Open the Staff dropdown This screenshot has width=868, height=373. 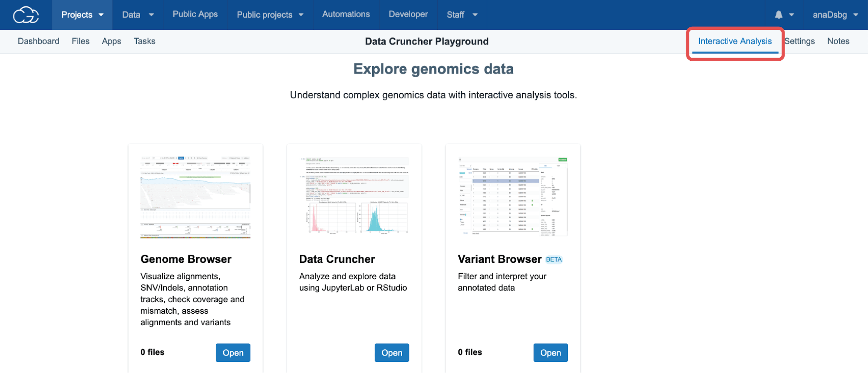click(461, 14)
